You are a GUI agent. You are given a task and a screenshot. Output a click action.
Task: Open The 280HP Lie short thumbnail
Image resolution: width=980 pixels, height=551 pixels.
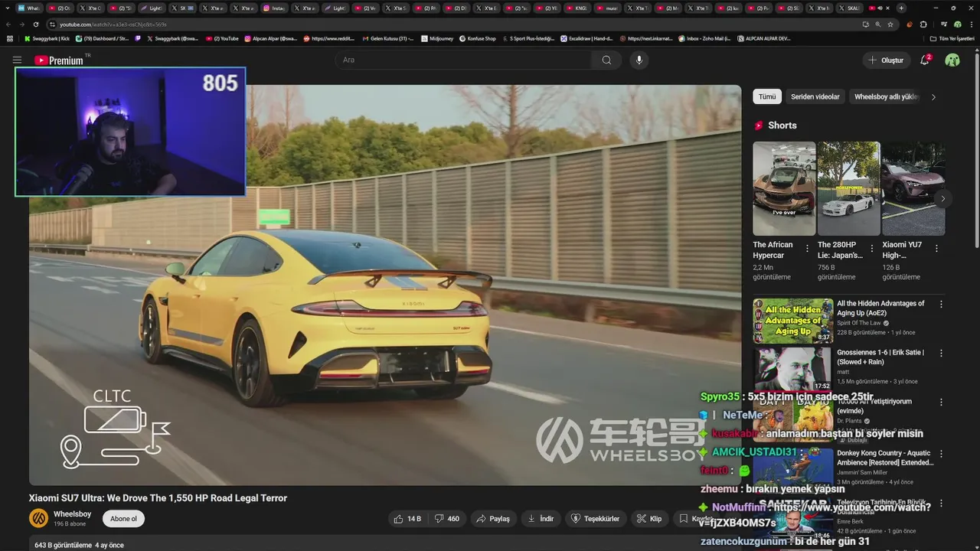(x=848, y=188)
